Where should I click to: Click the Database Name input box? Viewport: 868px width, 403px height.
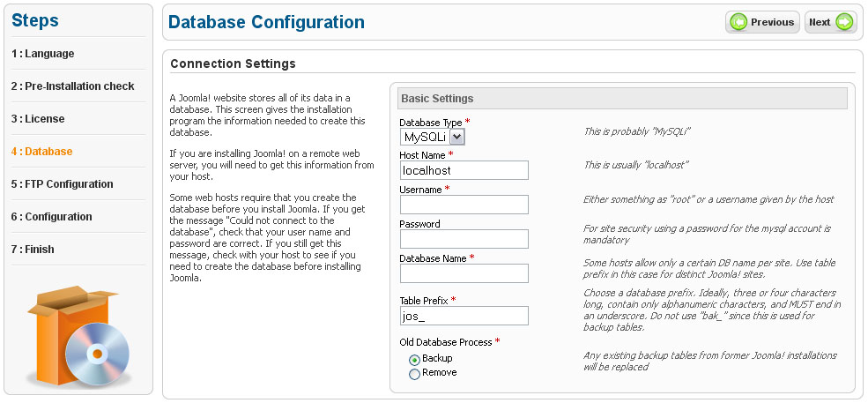(x=464, y=273)
